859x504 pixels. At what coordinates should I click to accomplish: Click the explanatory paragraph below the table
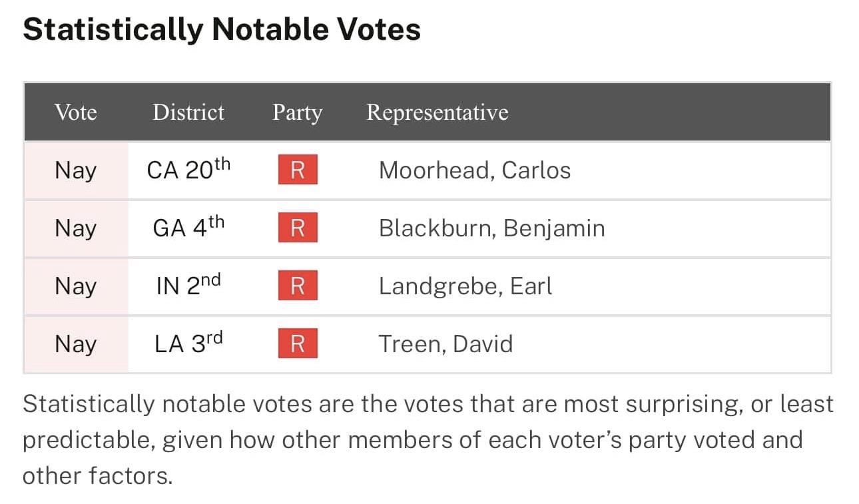[x=428, y=440]
